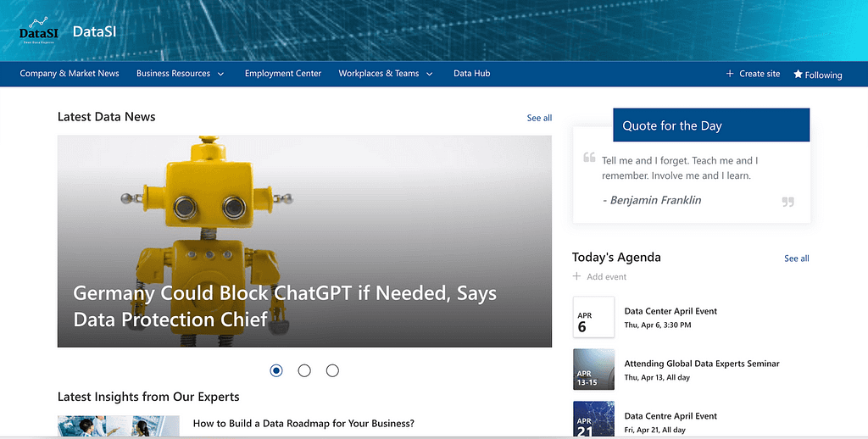
Task: Open the Business Resources menu item
Action: click(173, 73)
